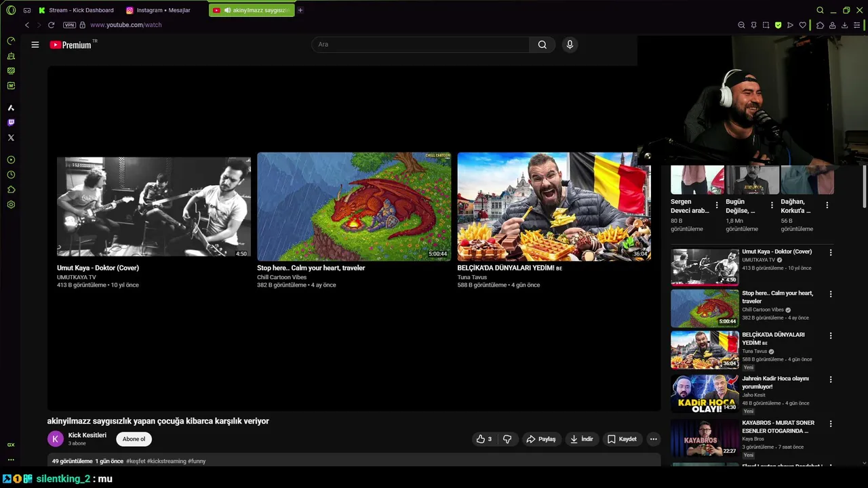Click the Abone ol subscribe button
This screenshot has width=868, height=488.
(x=134, y=439)
